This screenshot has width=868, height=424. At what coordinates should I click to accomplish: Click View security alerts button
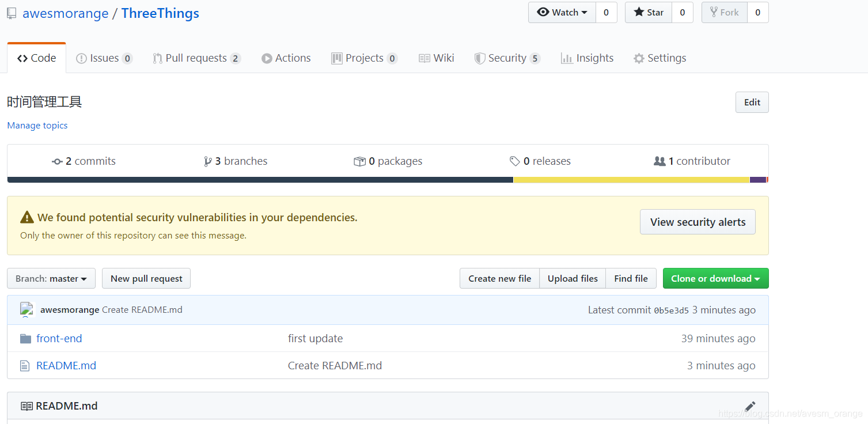(x=698, y=222)
